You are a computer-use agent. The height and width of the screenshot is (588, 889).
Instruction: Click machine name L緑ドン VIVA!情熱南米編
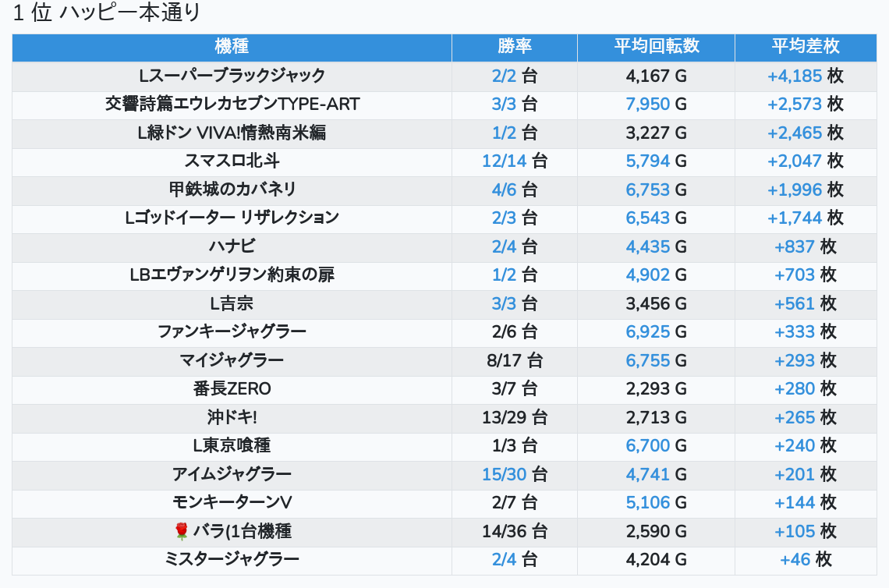click(x=232, y=133)
